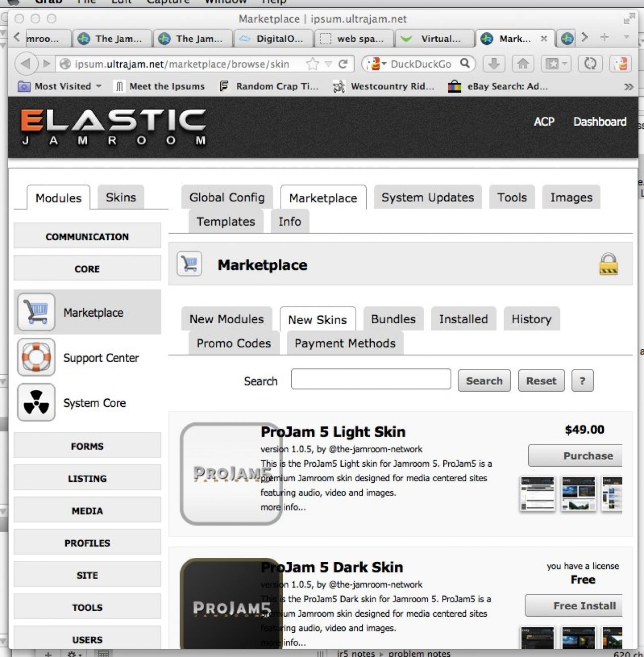Screen dimensions: 644x657
Task: Open first ProJam 5 Light Skin screenshot thumbnail
Action: pos(537,493)
